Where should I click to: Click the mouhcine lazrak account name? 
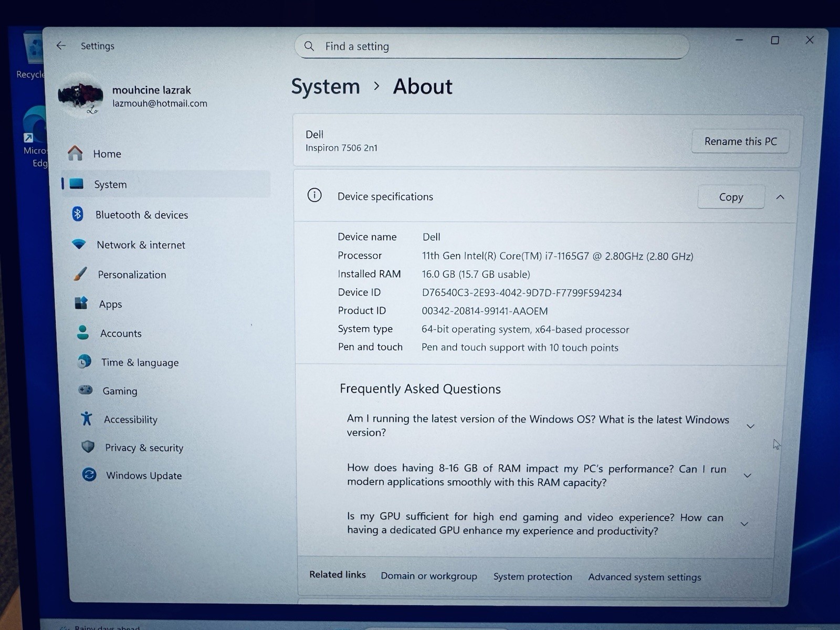coord(151,90)
